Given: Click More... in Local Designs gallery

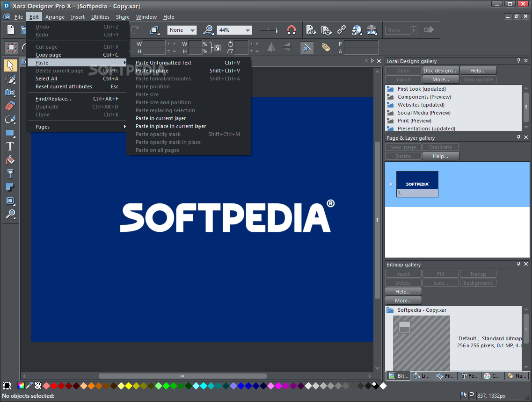Looking at the screenshot, I should pos(440,79).
